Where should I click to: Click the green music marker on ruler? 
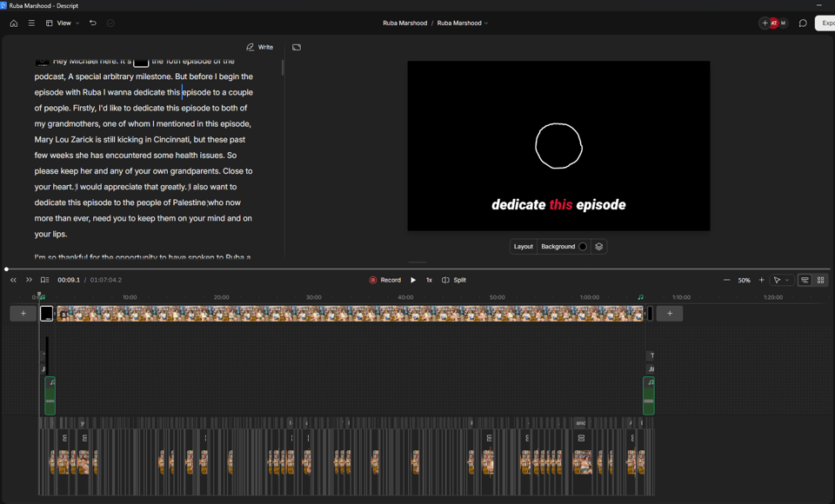[641, 297]
